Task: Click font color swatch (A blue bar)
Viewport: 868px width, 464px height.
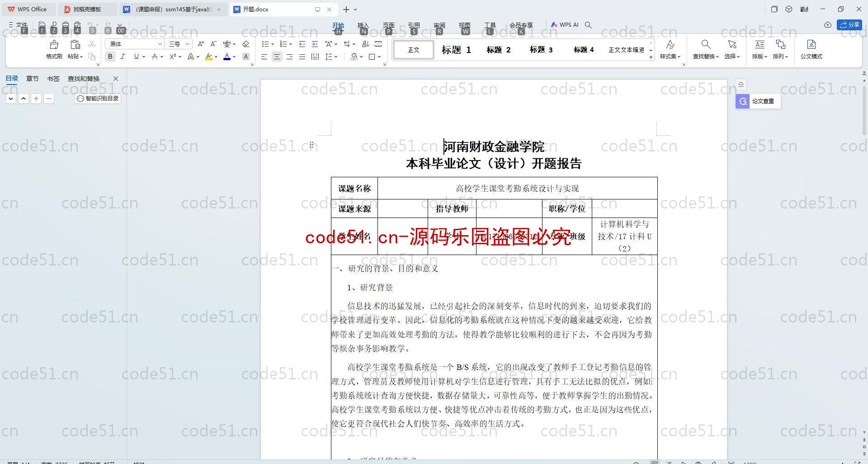Action: (x=227, y=57)
